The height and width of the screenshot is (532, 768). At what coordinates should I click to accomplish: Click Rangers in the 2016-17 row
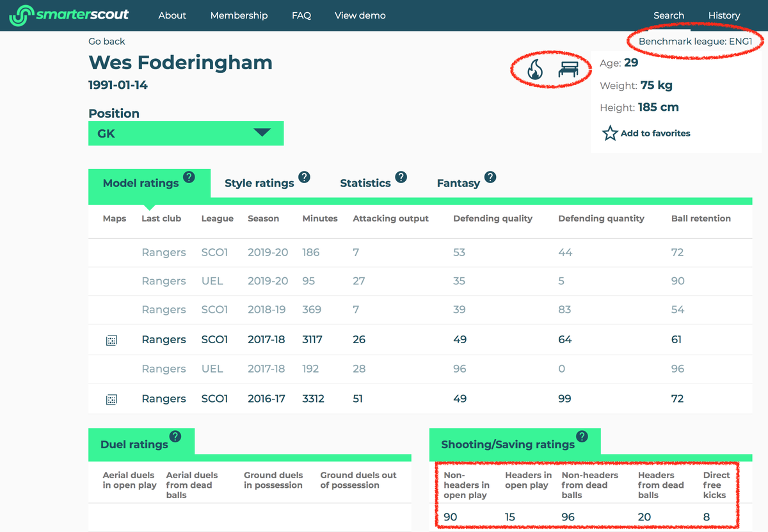tap(164, 399)
